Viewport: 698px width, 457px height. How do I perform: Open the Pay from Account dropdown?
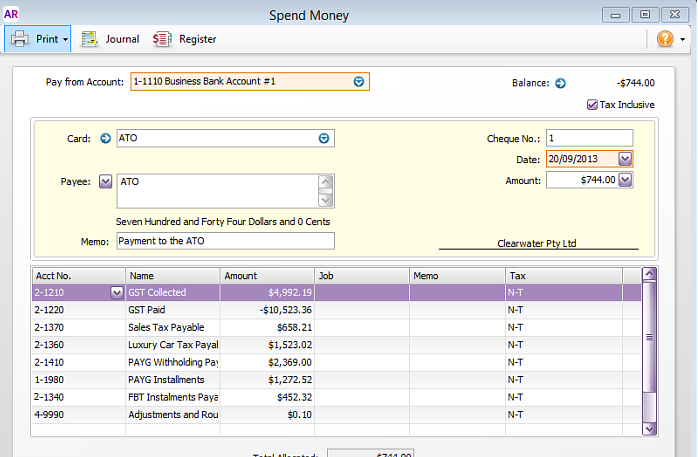tap(359, 81)
